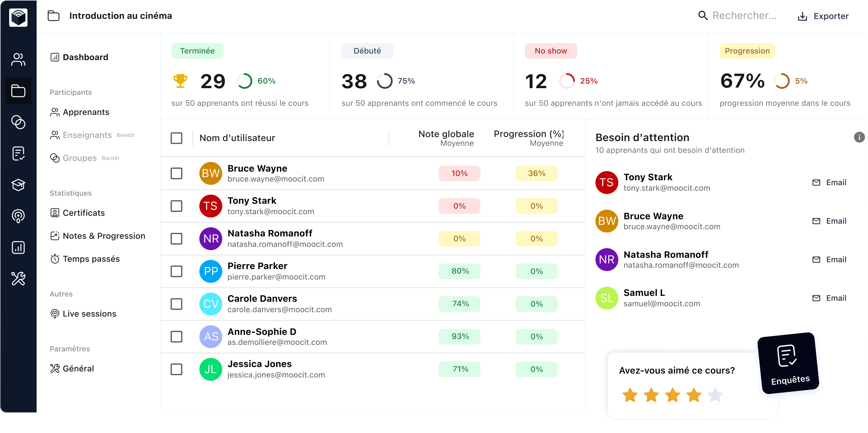Click the podcast icon in dark sidebar
This screenshot has width=868, height=433.
(x=18, y=216)
